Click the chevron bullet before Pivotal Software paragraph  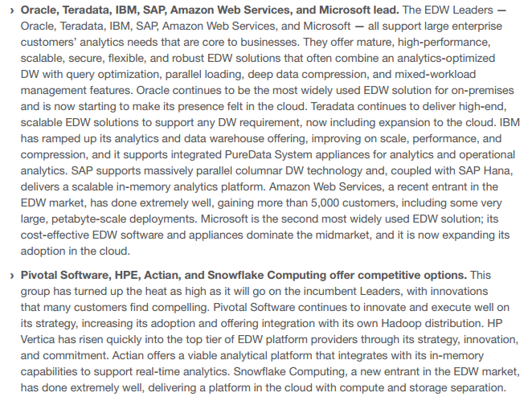(11, 275)
